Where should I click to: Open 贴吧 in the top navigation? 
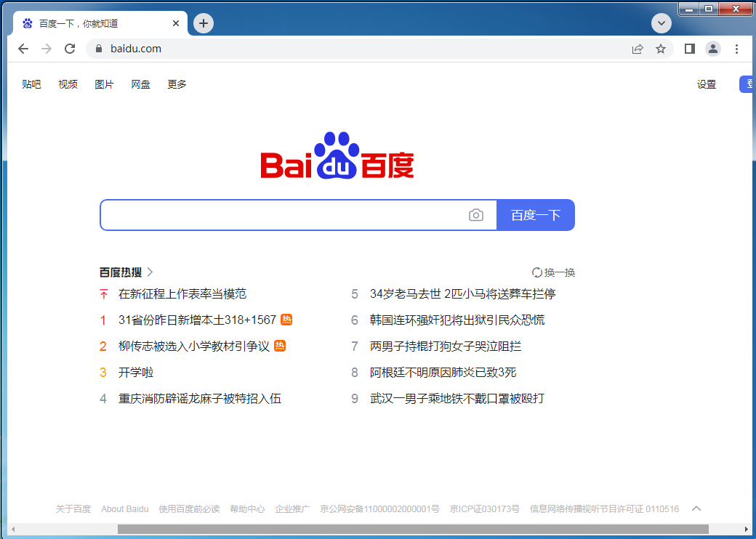tap(31, 84)
